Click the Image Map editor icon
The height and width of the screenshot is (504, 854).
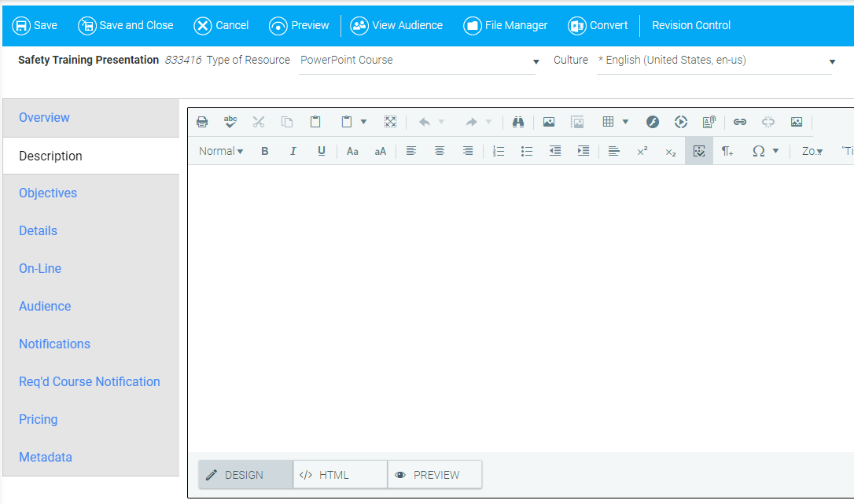click(577, 122)
